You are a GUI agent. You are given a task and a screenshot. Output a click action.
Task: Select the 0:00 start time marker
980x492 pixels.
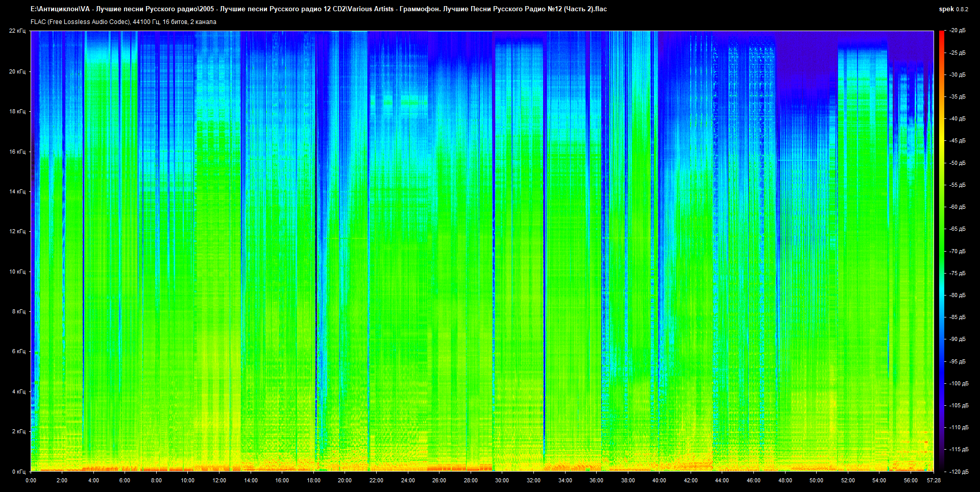[31, 480]
